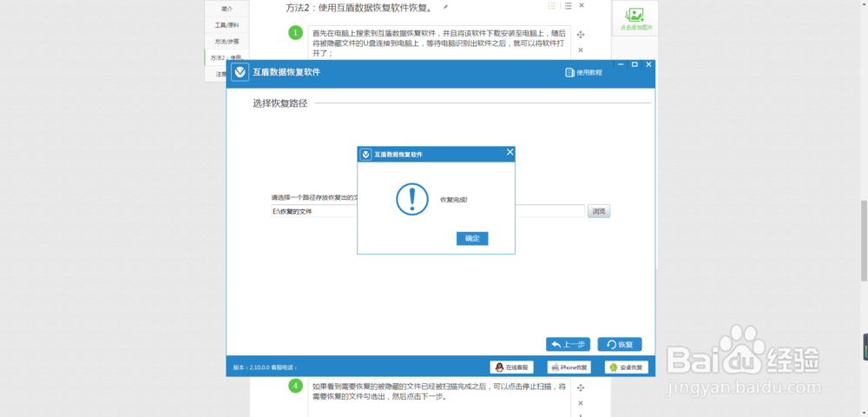Select 工具/原料 in the article sidebar
The width and height of the screenshot is (868, 417).
[x=227, y=25]
